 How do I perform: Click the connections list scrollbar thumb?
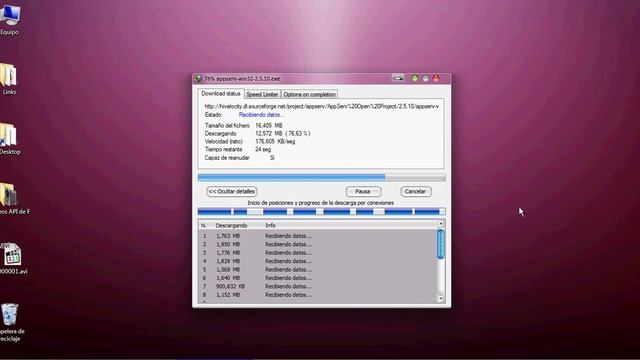440,244
